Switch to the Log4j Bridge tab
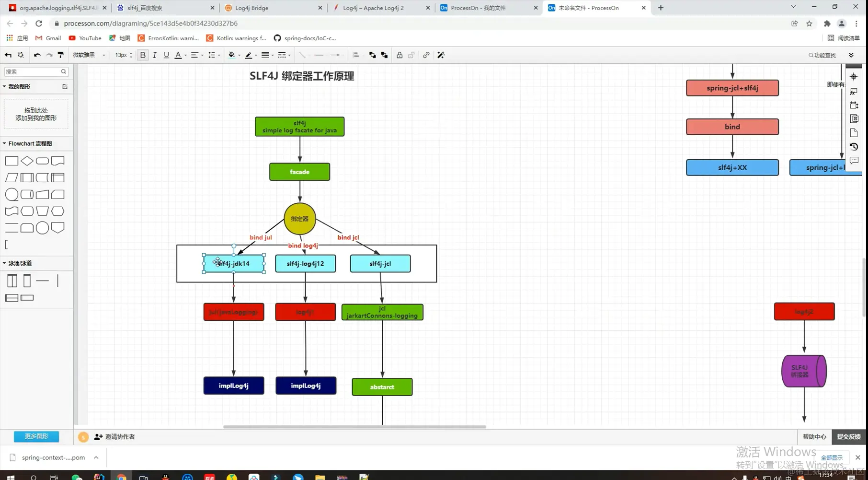 point(273,8)
